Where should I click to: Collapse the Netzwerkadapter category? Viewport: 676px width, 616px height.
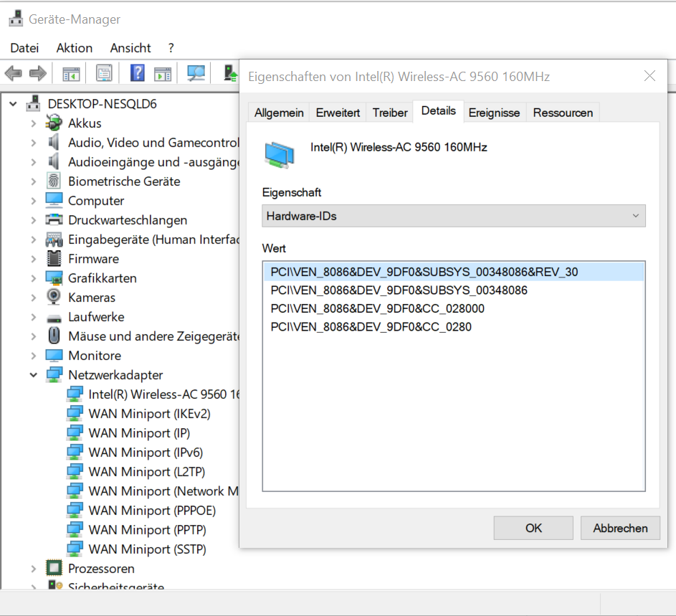tap(34, 375)
